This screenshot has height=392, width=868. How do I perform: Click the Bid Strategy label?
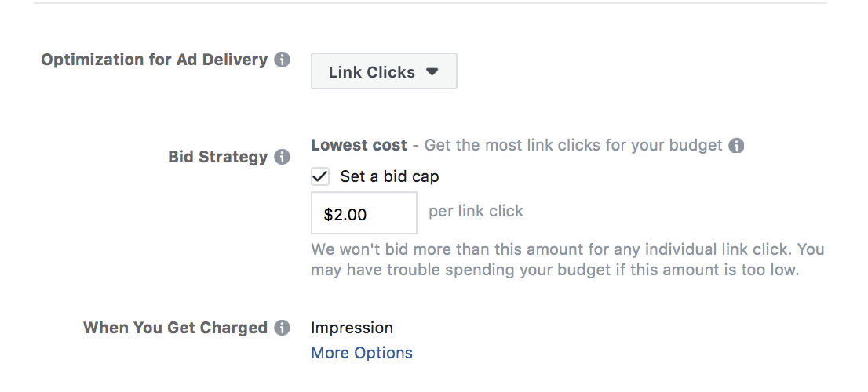(217, 157)
